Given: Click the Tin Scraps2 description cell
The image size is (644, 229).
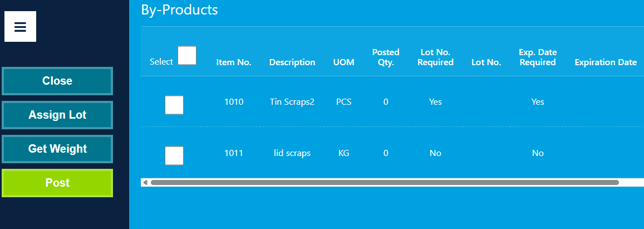Looking at the screenshot, I should click(292, 102).
